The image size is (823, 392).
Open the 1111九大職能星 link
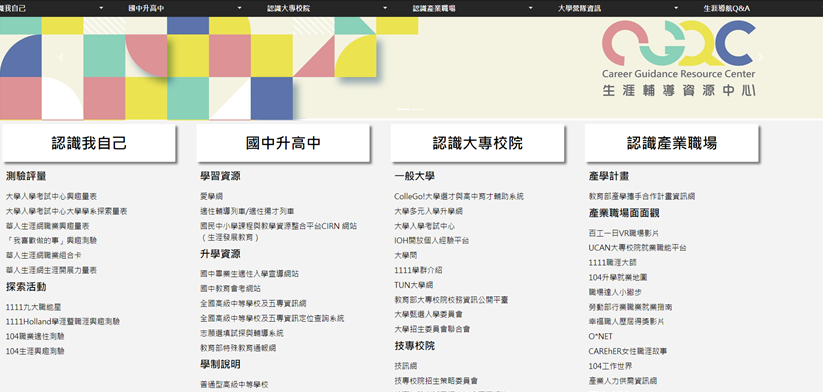pyautogui.click(x=34, y=307)
